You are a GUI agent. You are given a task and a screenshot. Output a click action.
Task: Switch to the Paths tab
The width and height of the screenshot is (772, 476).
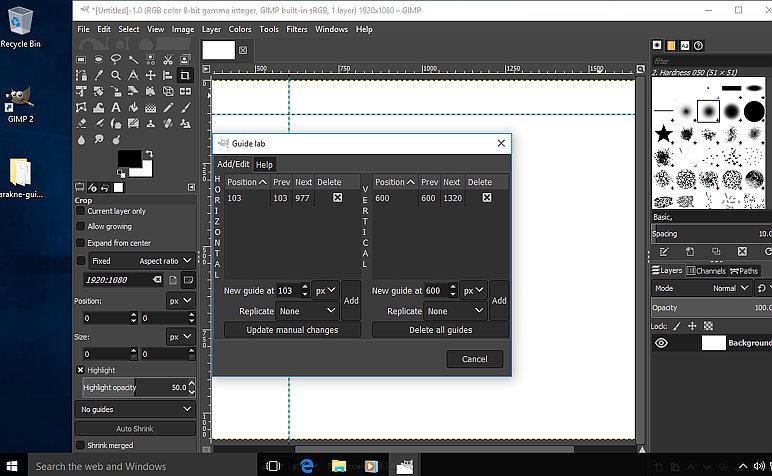click(x=744, y=271)
